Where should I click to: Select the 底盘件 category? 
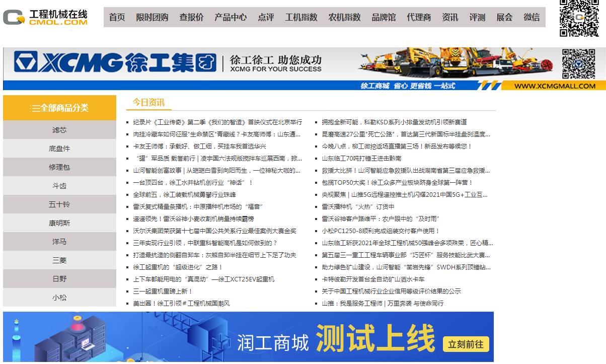click(59, 149)
